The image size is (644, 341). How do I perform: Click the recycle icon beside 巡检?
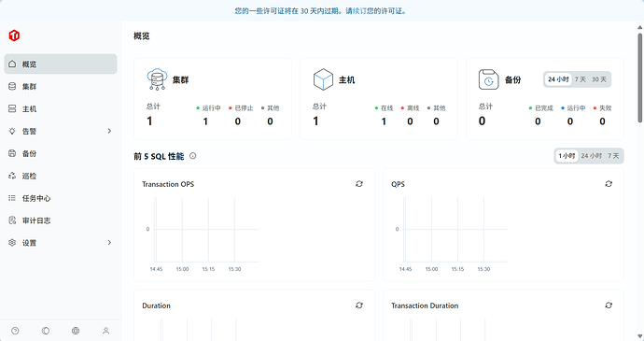12,176
